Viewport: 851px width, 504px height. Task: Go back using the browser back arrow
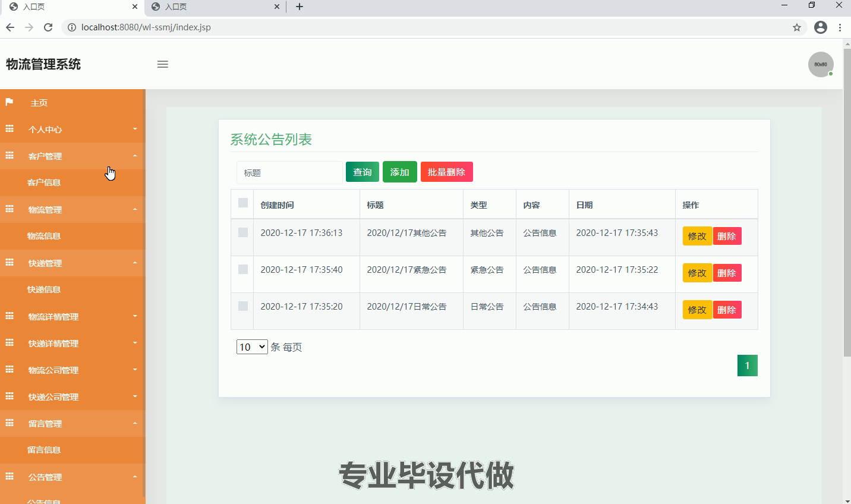coord(10,27)
